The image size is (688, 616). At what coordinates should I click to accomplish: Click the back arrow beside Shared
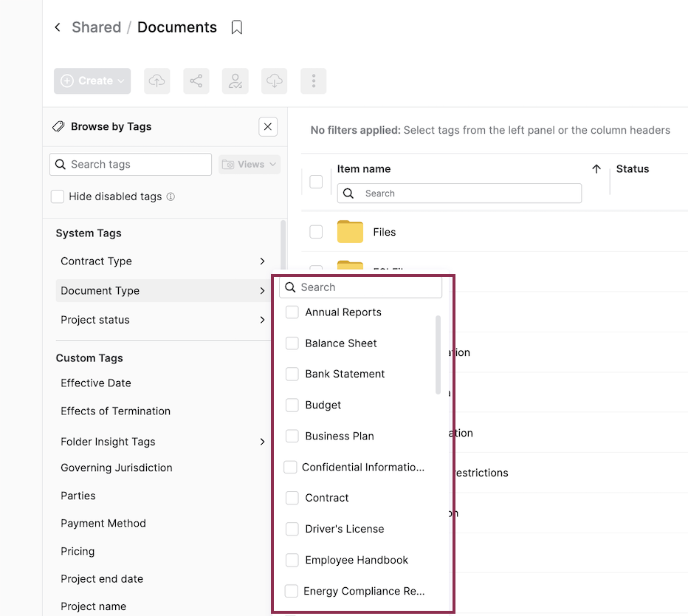coord(58,27)
